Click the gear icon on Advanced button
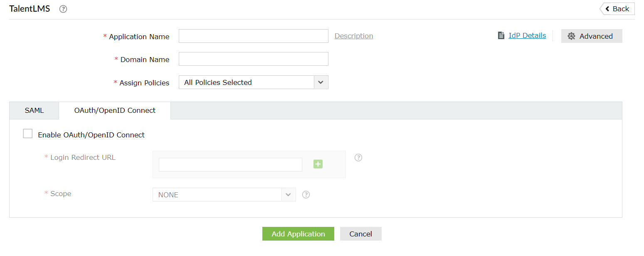The height and width of the screenshot is (256, 644). pyautogui.click(x=571, y=36)
